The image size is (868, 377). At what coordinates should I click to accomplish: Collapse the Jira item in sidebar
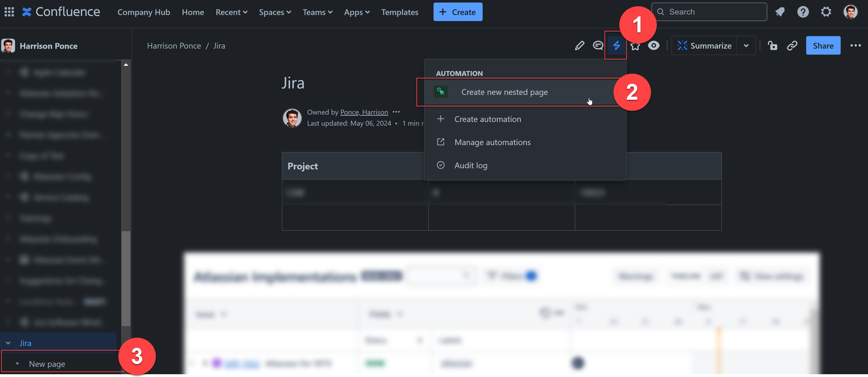[8, 343]
